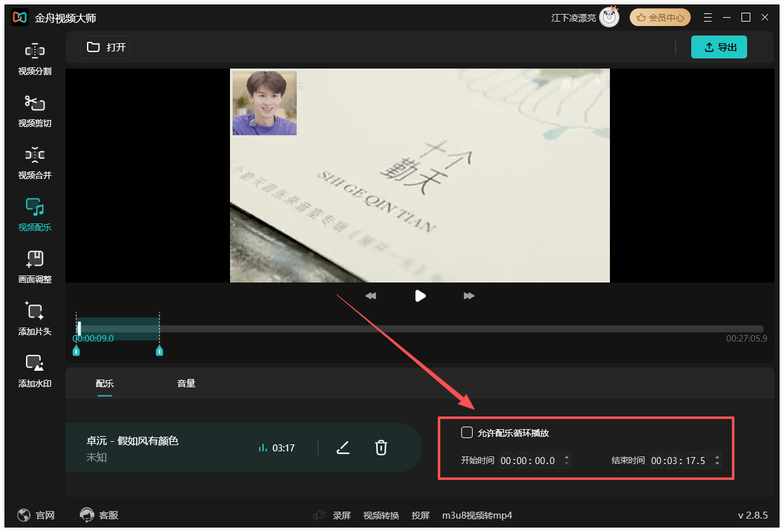Select the 视频剪切 video cut tool
The width and height of the screenshot is (784, 532).
click(x=35, y=111)
